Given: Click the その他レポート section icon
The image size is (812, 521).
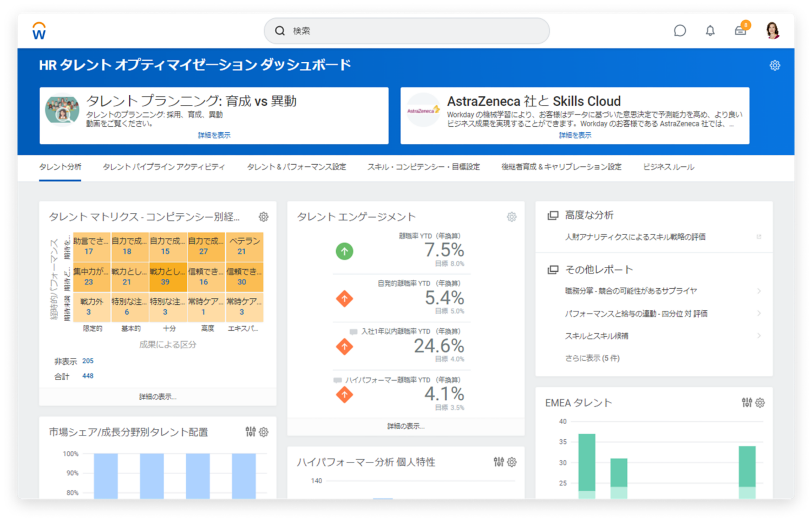Looking at the screenshot, I should pyautogui.click(x=553, y=270).
